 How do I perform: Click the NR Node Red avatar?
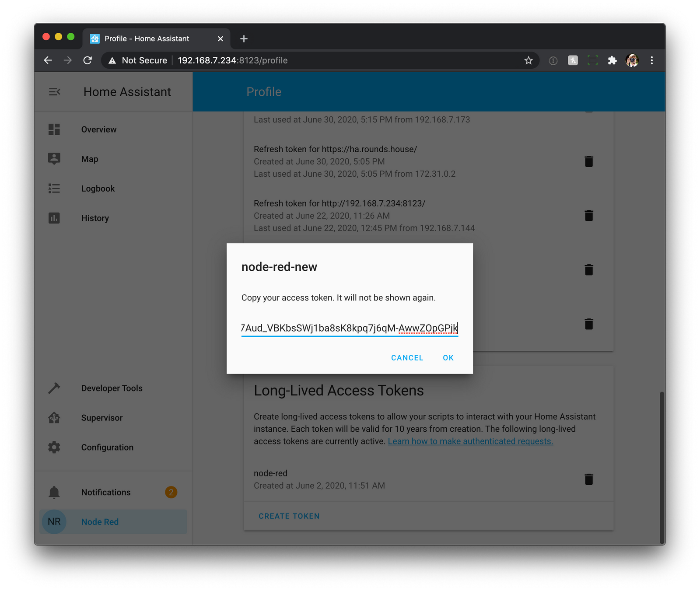[53, 521]
